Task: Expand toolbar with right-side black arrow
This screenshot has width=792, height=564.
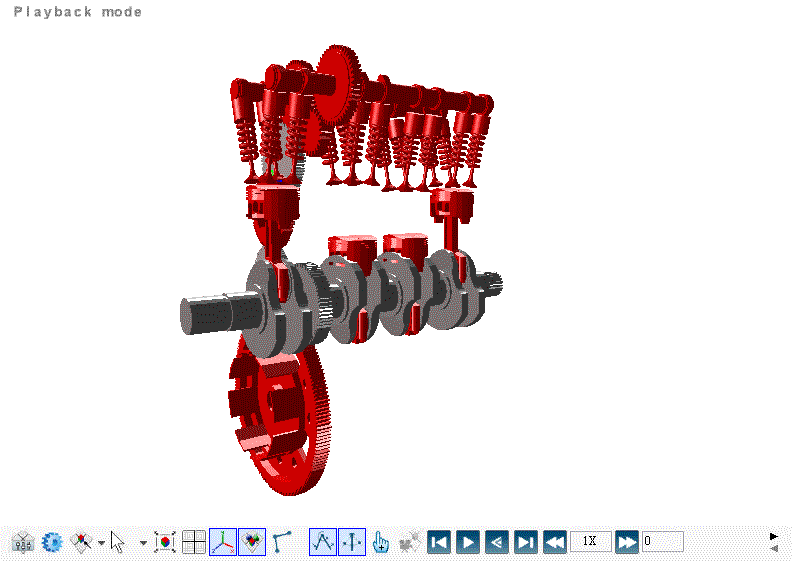Action: [774, 536]
